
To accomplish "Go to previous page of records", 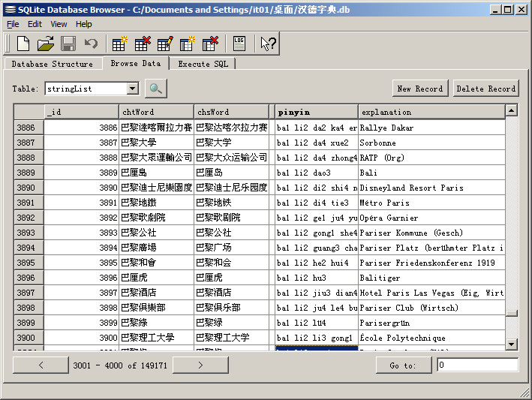I will tap(41, 365).
